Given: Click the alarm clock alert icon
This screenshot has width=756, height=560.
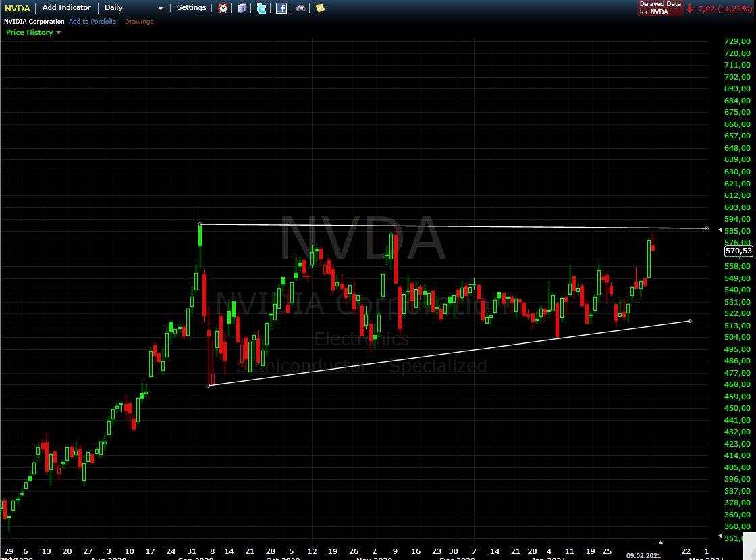Looking at the screenshot, I should click(x=223, y=7).
